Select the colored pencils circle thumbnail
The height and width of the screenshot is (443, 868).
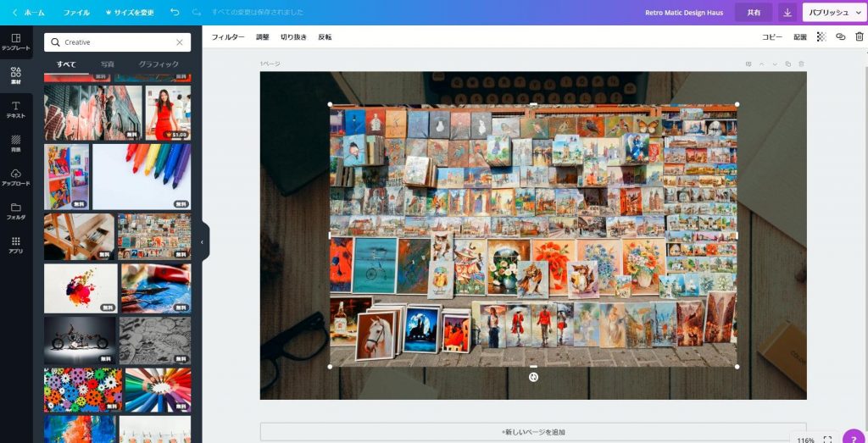click(x=159, y=390)
